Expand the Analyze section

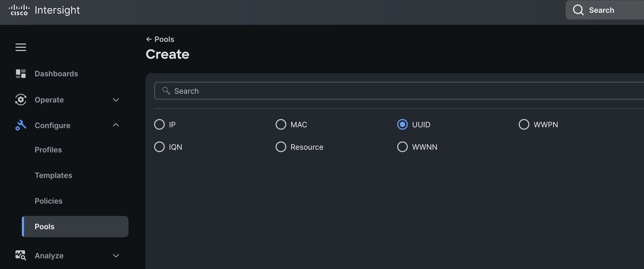click(116, 255)
